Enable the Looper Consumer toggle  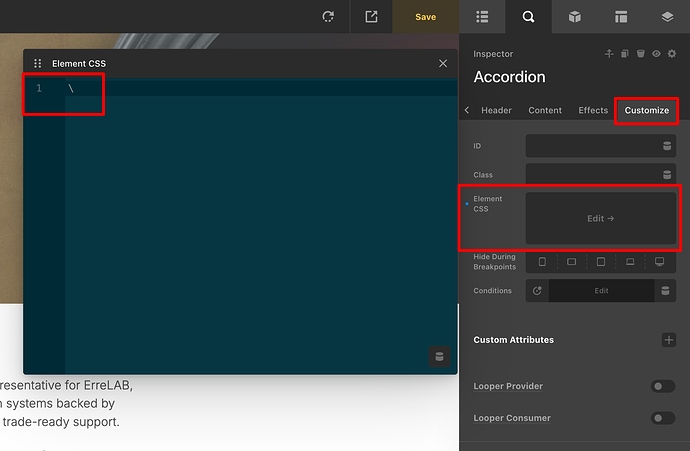coord(663,418)
